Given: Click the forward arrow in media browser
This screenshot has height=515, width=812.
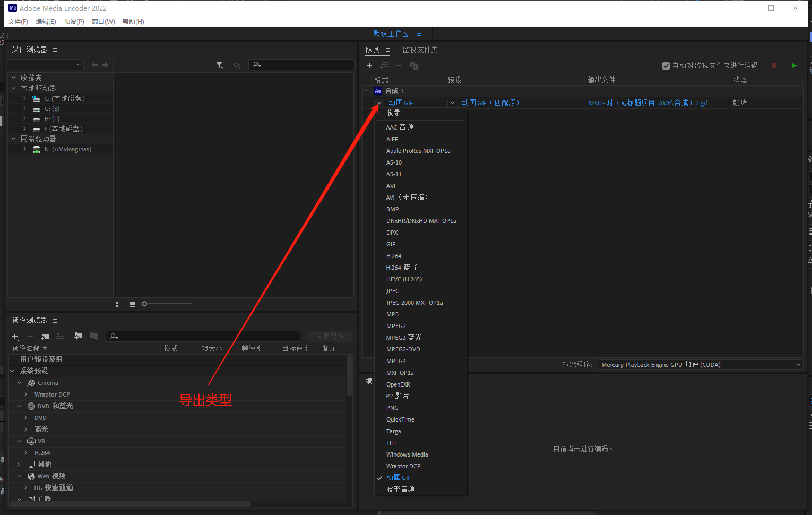Looking at the screenshot, I should point(105,65).
